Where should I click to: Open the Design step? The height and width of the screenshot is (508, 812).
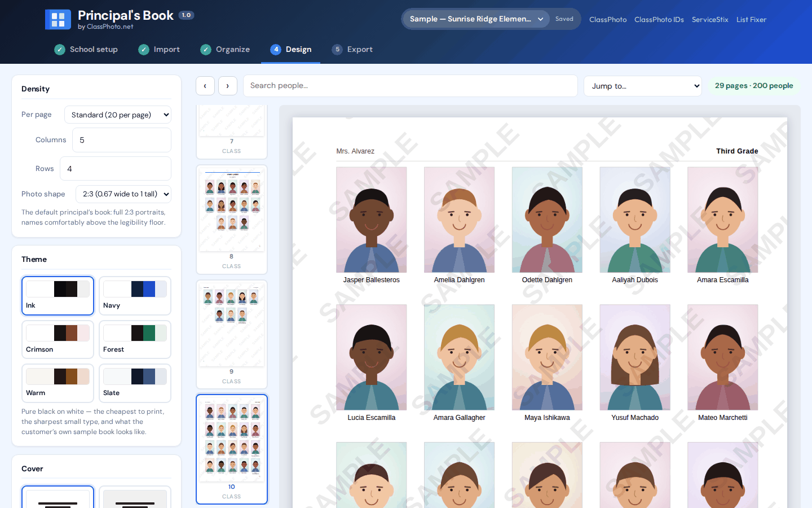tap(291, 50)
